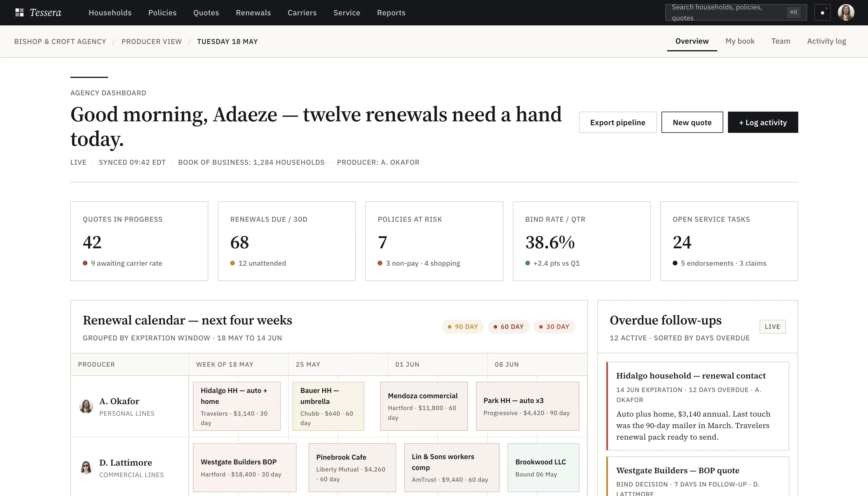The image size is (868, 496).
Task: Click '12 unattended' status text
Action: (262, 263)
